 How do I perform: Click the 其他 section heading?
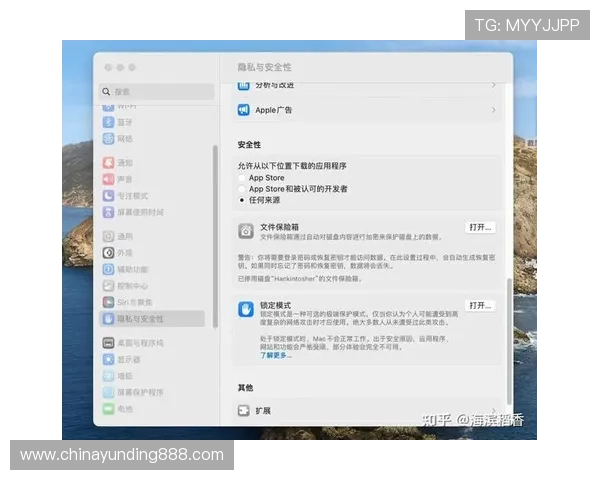245,388
